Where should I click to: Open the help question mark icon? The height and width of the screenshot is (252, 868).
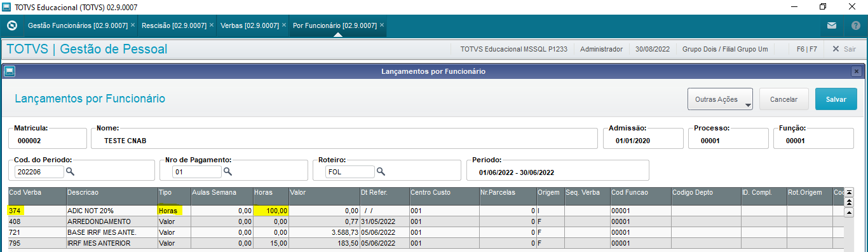[855, 26]
